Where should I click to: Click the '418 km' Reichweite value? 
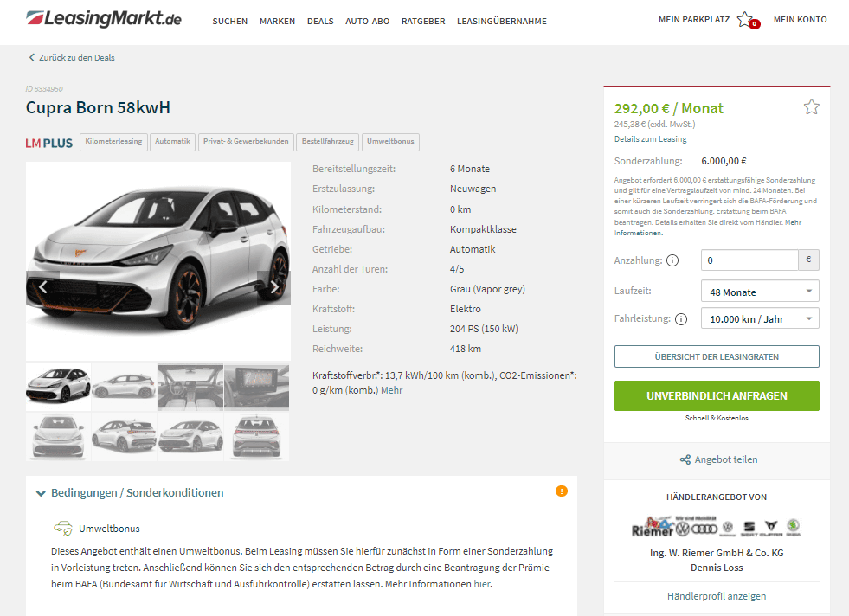466,349
